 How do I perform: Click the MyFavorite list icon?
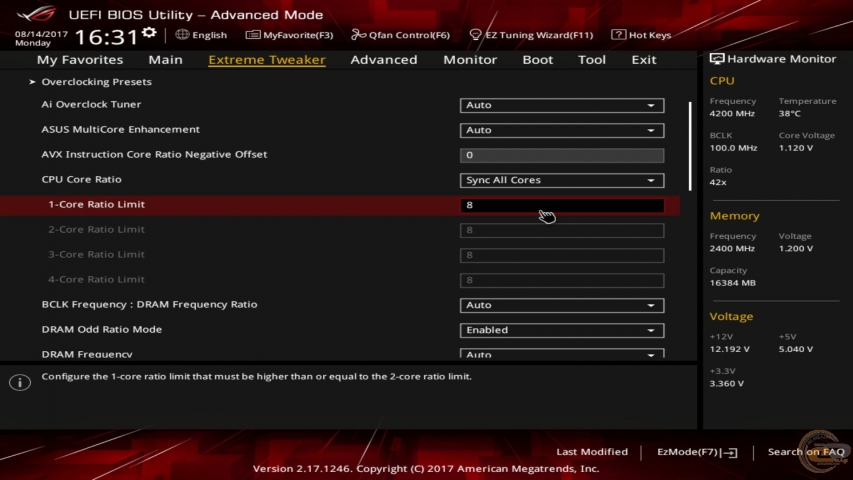click(252, 35)
